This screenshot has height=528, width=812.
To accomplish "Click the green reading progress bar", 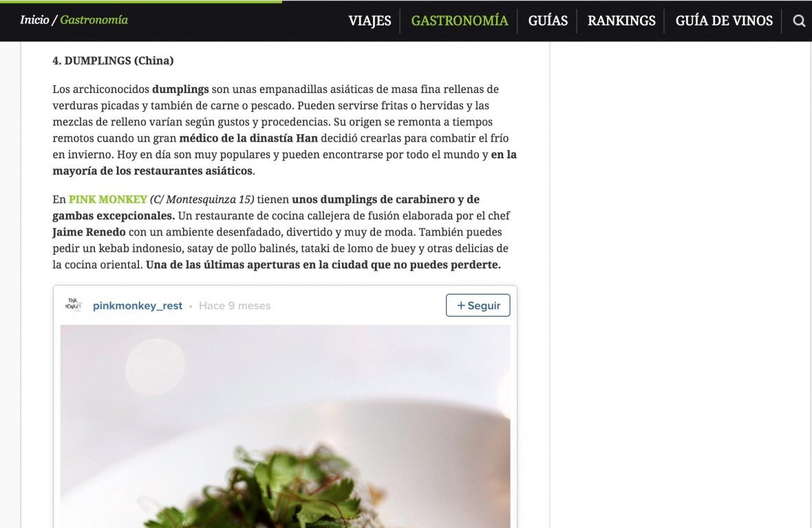I will point(141,1).
